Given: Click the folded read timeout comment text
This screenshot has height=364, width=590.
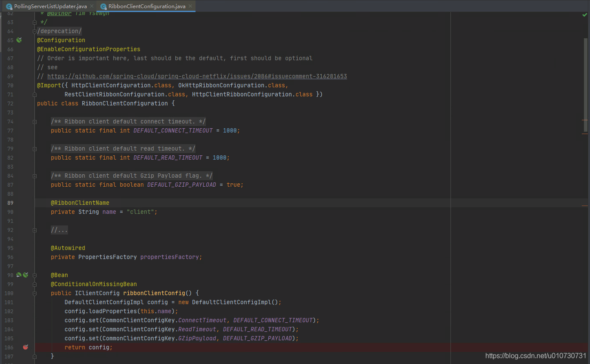Looking at the screenshot, I should [123, 148].
